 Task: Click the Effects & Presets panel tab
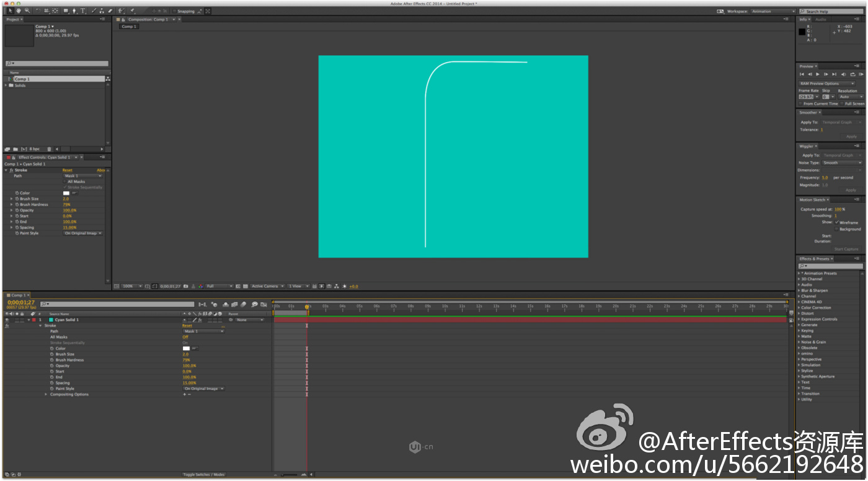pyautogui.click(x=814, y=258)
